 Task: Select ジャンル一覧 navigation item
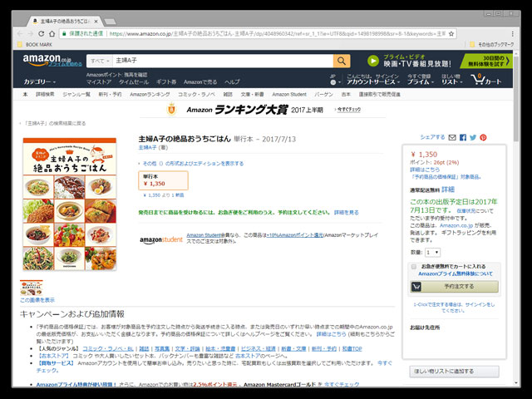(x=76, y=94)
